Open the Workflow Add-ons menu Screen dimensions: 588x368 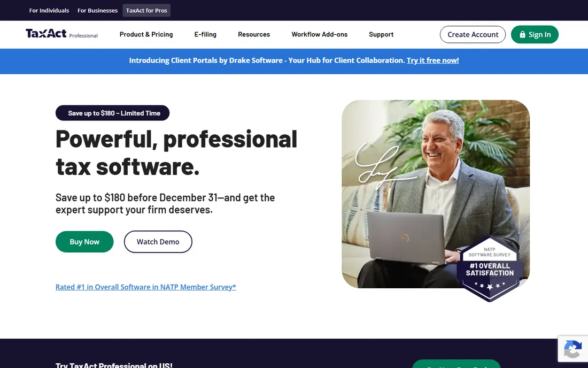[320, 35]
